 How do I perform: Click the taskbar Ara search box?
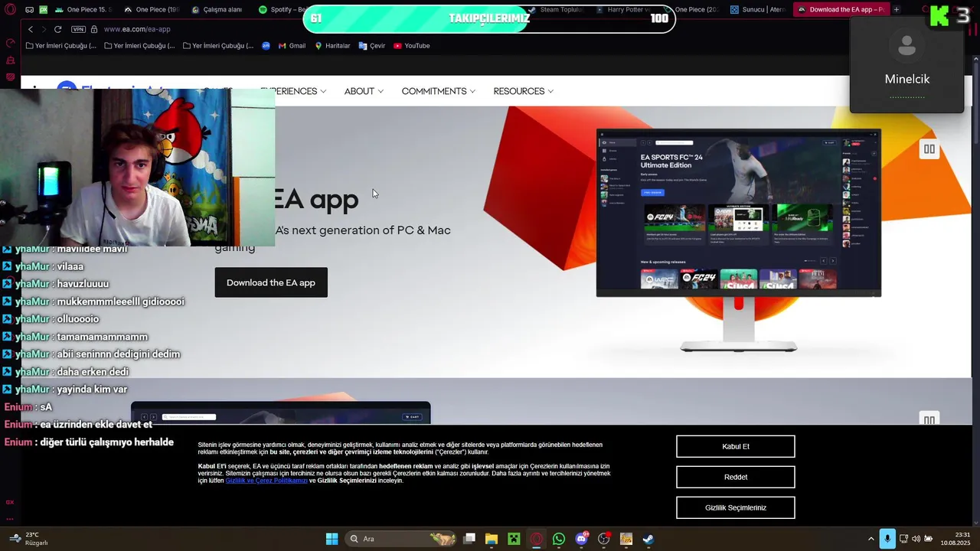tap(402, 539)
